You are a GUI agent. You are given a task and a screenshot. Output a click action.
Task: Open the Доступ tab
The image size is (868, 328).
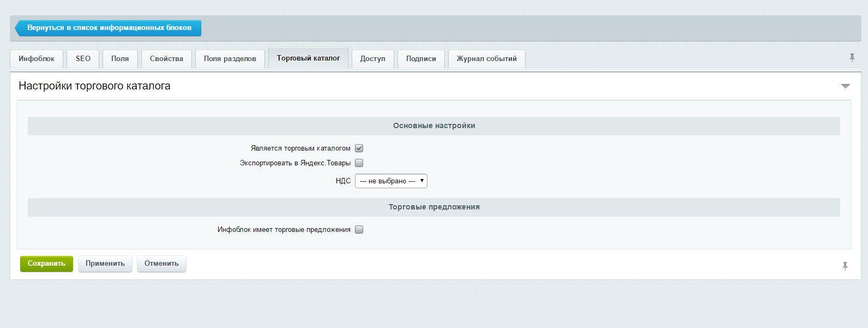(x=372, y=59)
